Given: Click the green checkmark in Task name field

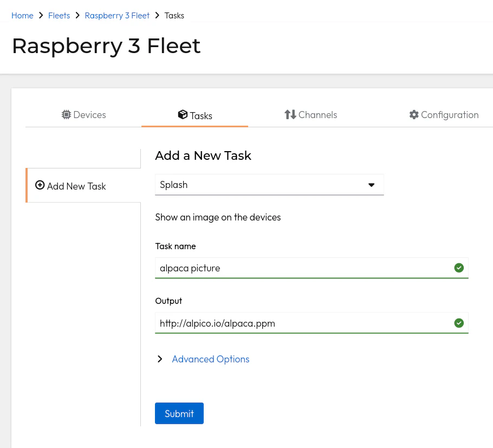Looking at the screenshot, I should tap(459, 268).
